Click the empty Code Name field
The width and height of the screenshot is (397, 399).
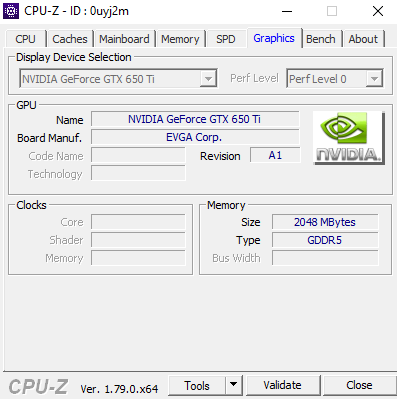(x=138, y=155)
